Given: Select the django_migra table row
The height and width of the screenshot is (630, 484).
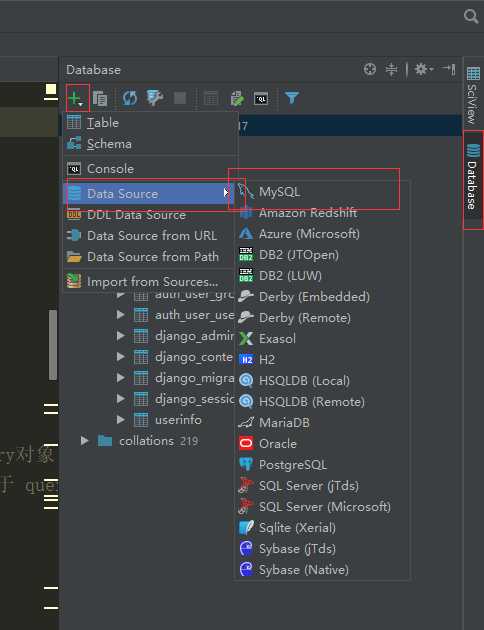Looking at the screenshot, I should [x=184, y=378].
